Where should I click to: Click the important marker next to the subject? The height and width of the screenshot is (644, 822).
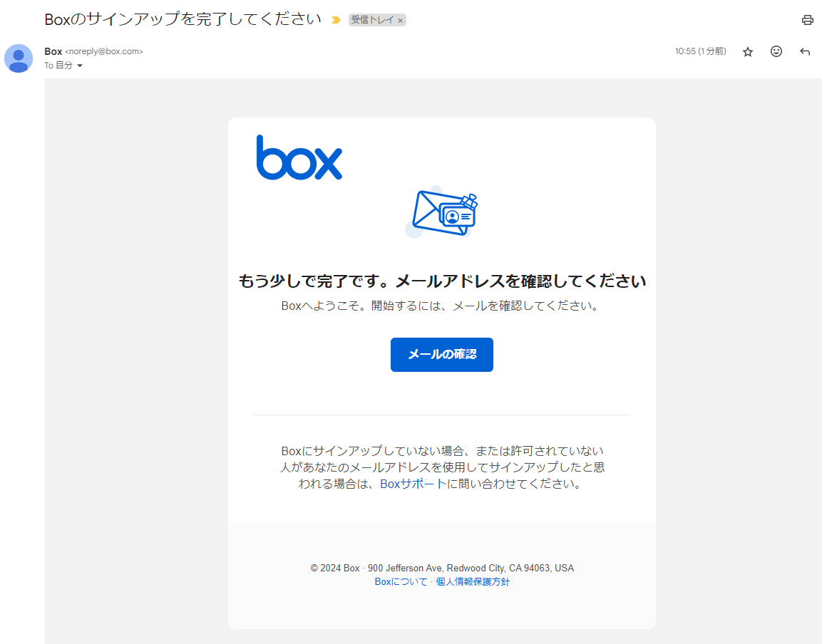[335, 20]
